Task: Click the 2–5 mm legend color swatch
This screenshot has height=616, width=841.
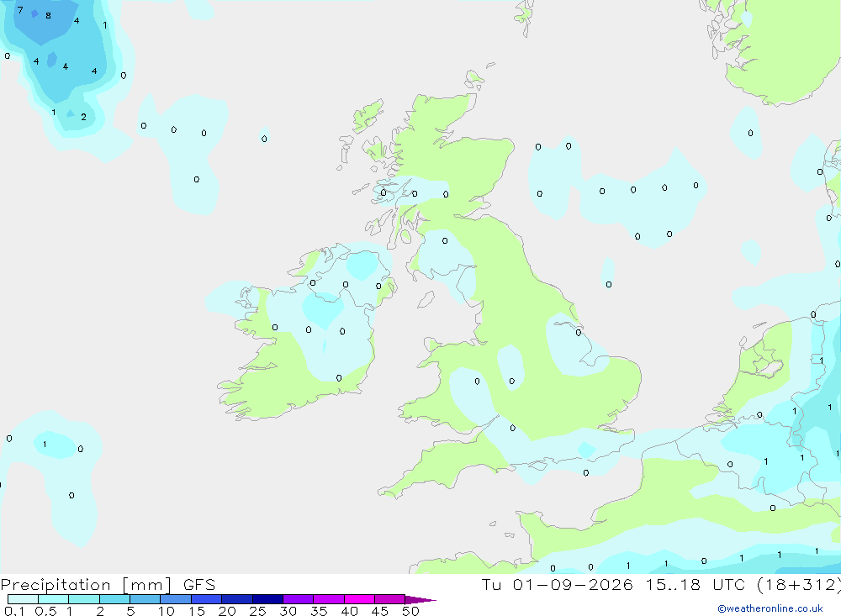Action: (x=114, y=599)
